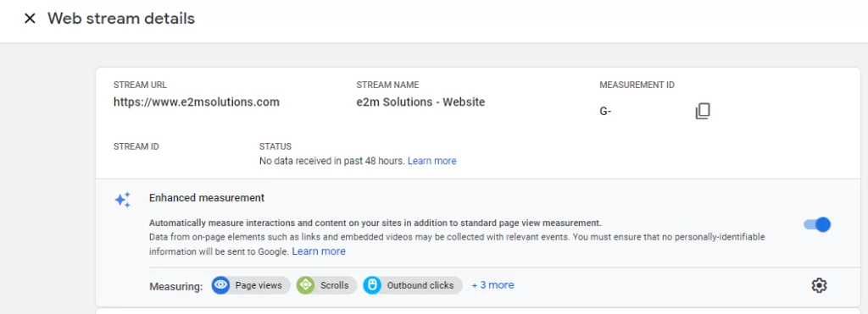868x314 pixels.
Task: Select the Scrolls chip label
Action: (x=334, y=286)
